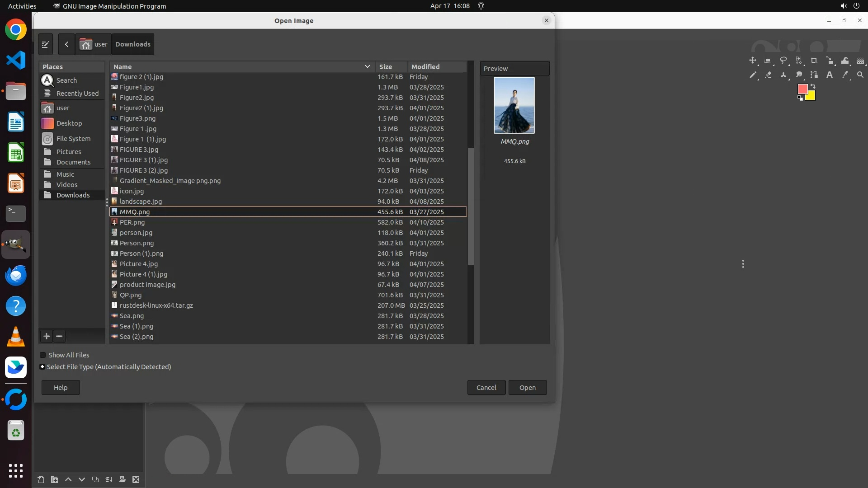
Task: Select the Clone stamp tool
Action: pyautogui.click(x=783, y=75)
